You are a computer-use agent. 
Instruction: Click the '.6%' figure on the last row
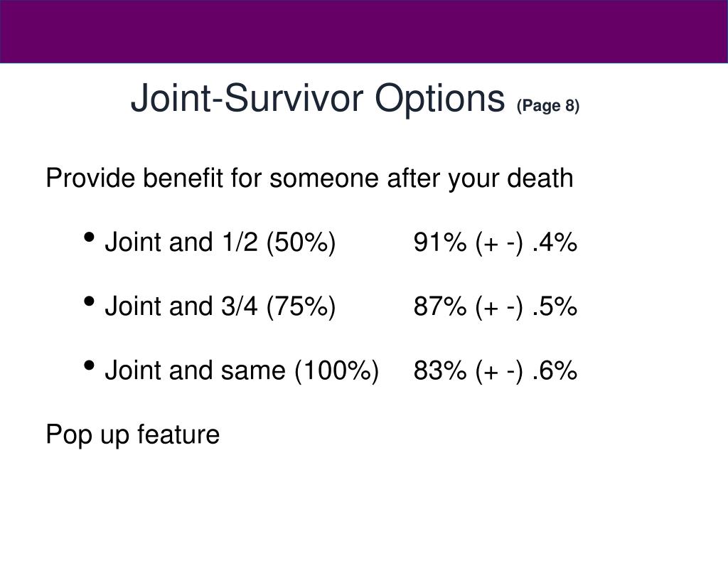[555, 371]
